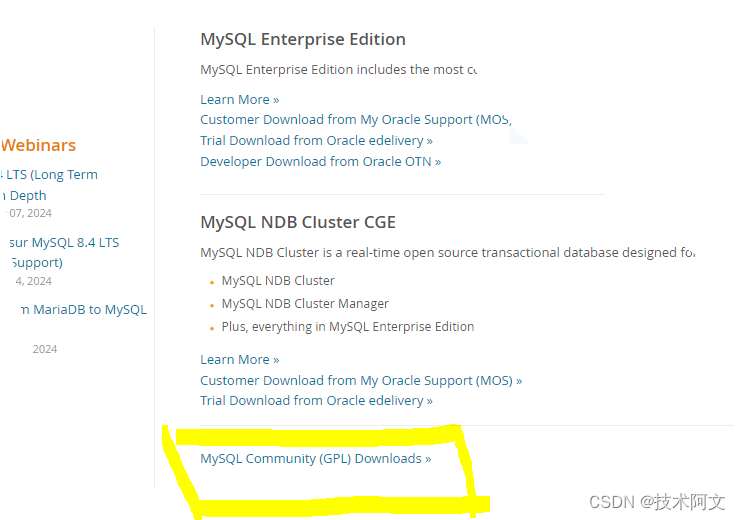Select the Webinars sidebar heading
The width and height of the screenshot is (740, 520).
pyautogui.click(x=39, y=146)
